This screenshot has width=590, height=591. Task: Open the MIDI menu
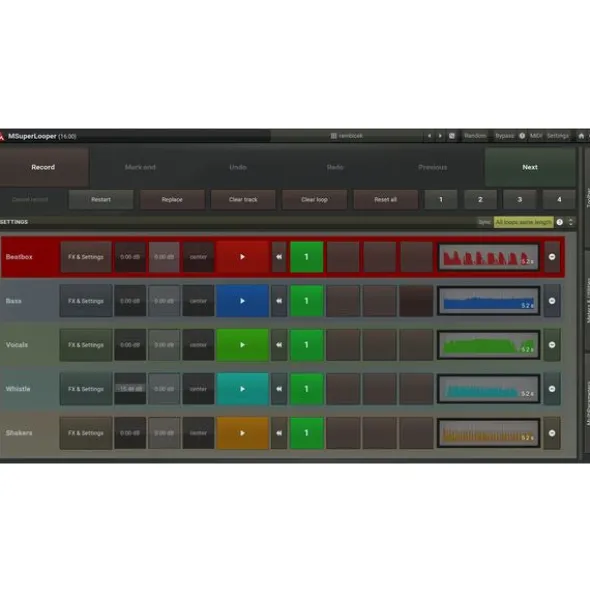[x=536, y=136]
